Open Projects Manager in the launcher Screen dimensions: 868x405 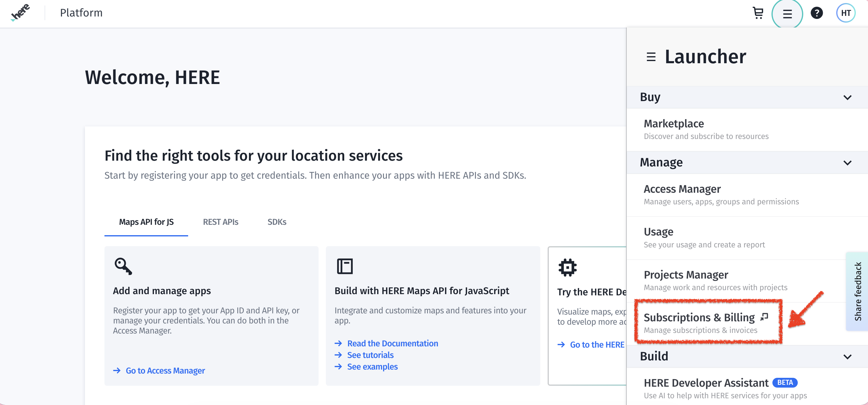tap(747, 281)
